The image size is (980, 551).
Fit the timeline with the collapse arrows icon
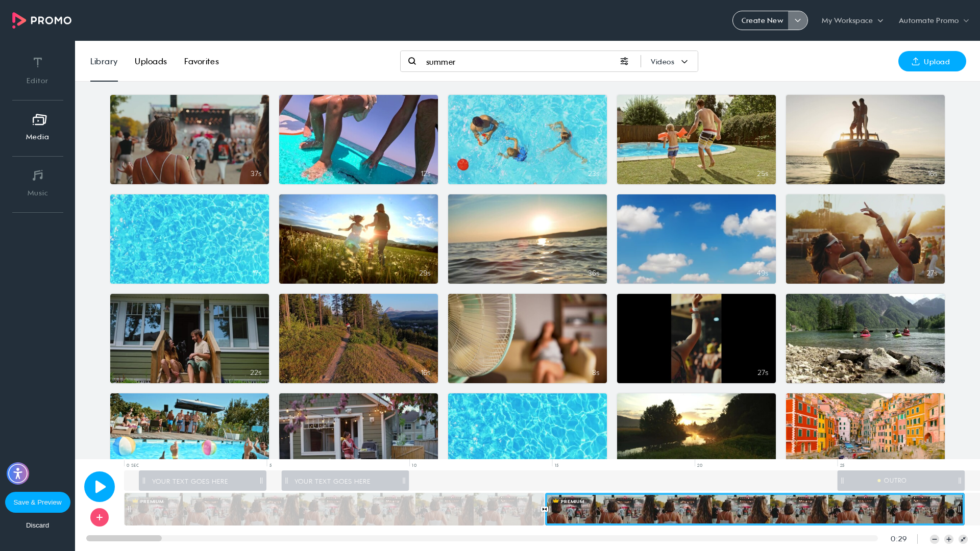click(963, 539)
